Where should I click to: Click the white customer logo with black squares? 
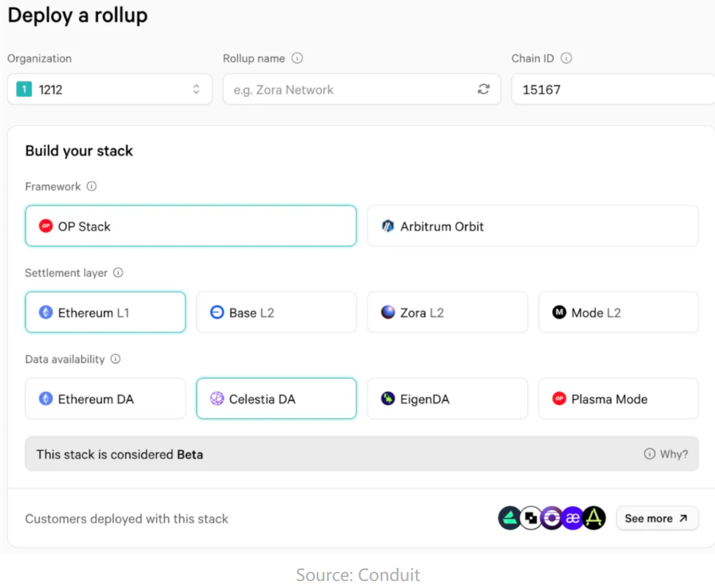point(531,518)
